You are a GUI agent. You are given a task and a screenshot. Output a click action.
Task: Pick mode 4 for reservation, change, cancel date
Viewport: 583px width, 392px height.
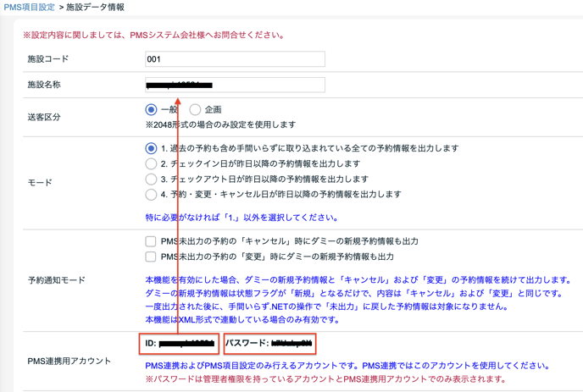[x=151, y=195]
